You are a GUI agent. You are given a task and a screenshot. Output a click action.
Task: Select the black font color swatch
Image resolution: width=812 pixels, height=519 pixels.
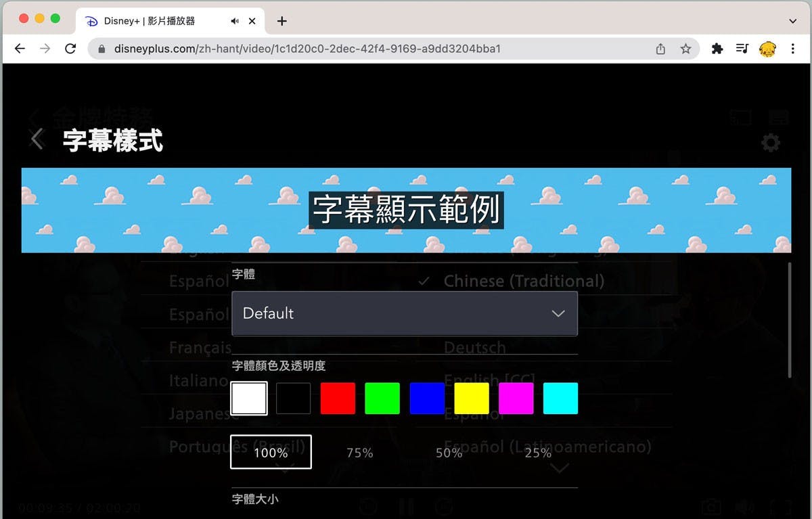point(293,398)
